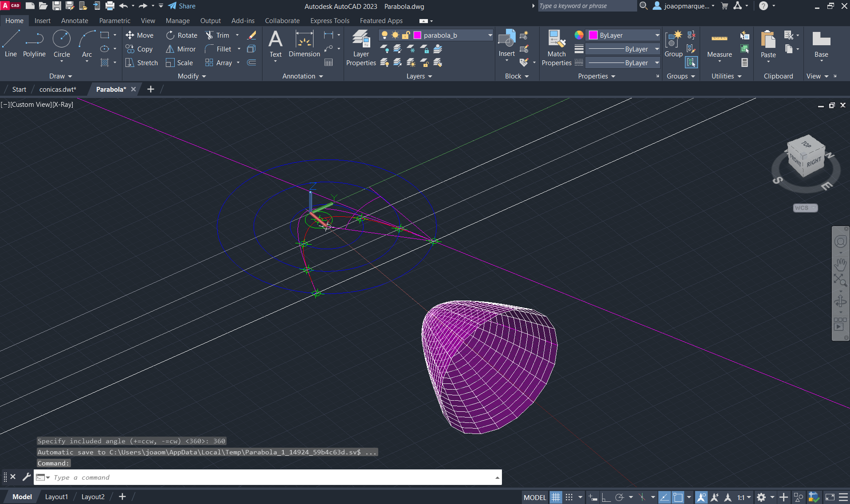Select the Erase tool icon
The height and width of the screenshot is (504, 850).
(252, 35)
